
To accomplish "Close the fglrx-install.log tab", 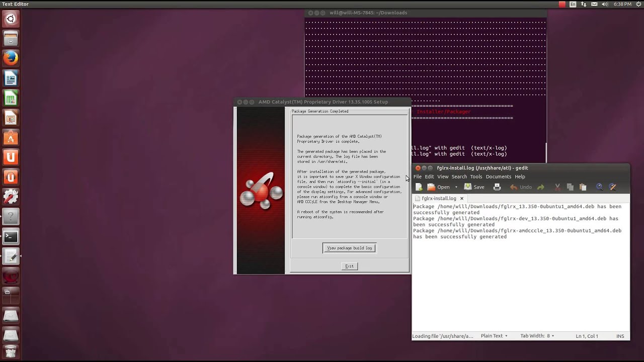I will pyautogui.click(x=461, y=199).
